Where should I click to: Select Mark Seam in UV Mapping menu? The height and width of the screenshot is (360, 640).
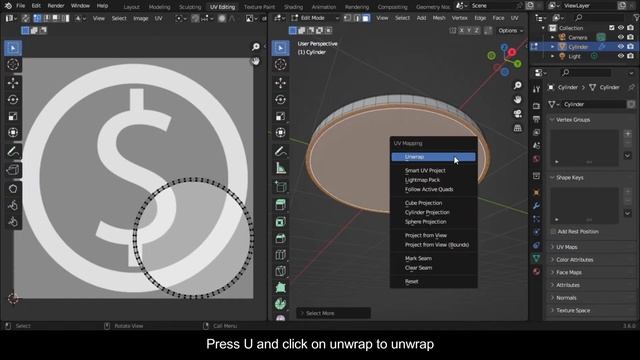coord(433,258)
